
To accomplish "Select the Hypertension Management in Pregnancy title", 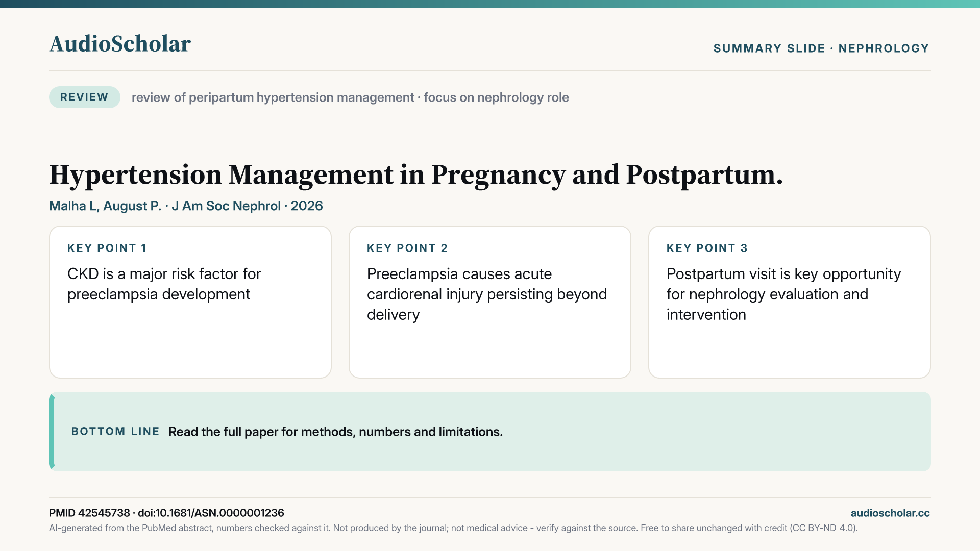I will [416, 175].
